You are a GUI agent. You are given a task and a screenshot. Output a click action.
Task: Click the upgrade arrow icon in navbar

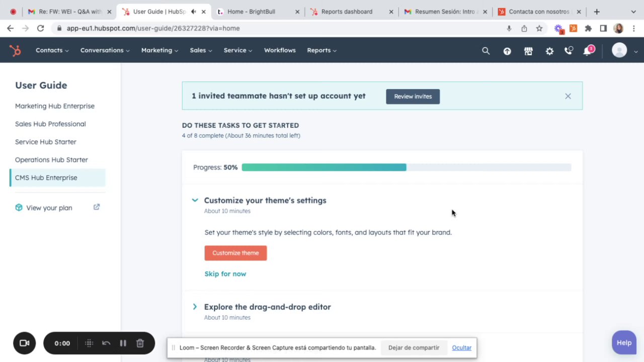click(507, 51)
